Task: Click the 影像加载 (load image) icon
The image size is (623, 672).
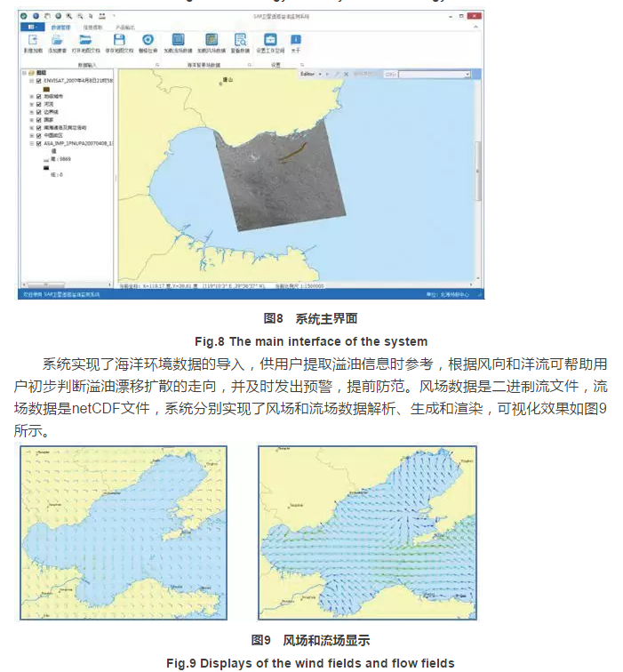Action: click(x=32, y=41)
